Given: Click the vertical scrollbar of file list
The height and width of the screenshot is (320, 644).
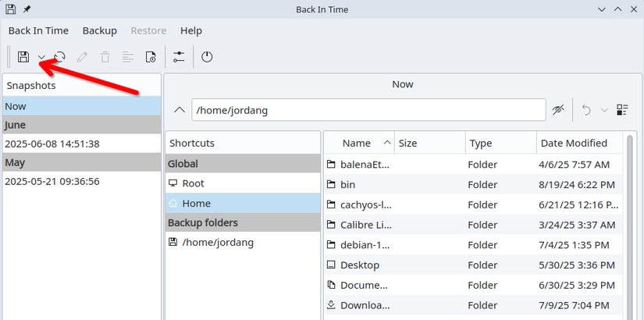Looking at the screenshot, I should coord(630,226).
